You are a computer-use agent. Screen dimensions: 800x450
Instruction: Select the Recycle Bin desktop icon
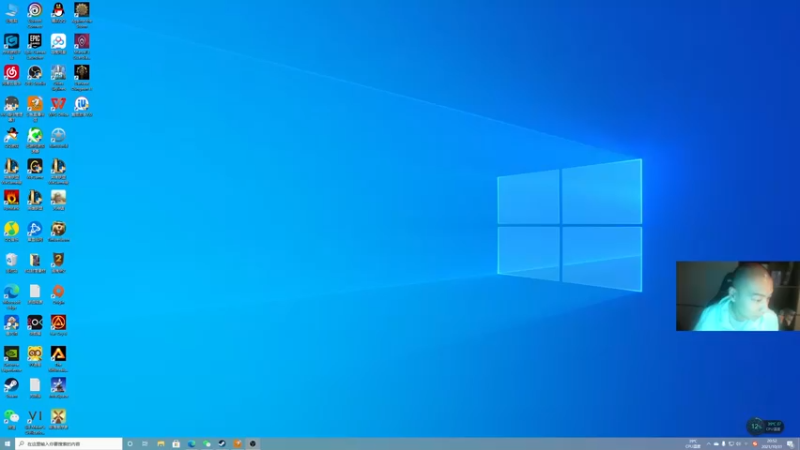11,262
